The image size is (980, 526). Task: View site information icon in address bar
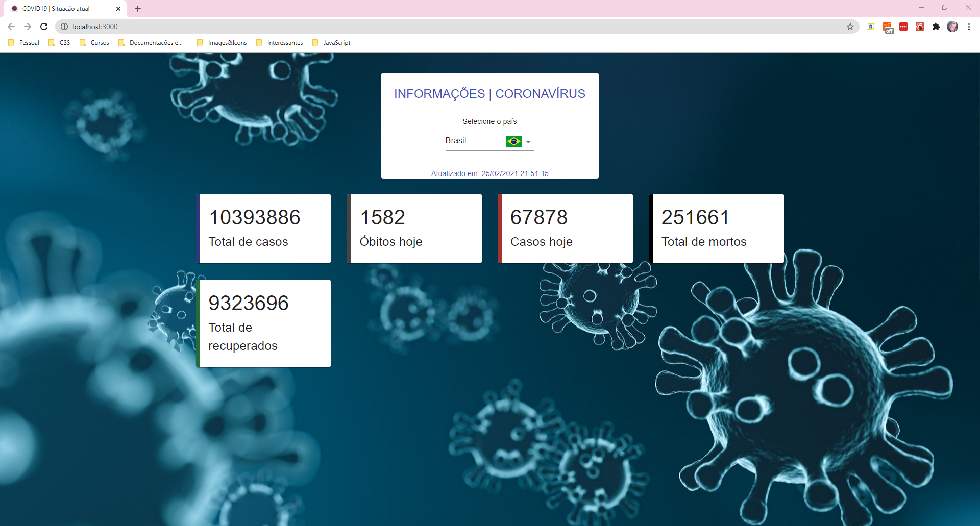(x=64, y=27)
